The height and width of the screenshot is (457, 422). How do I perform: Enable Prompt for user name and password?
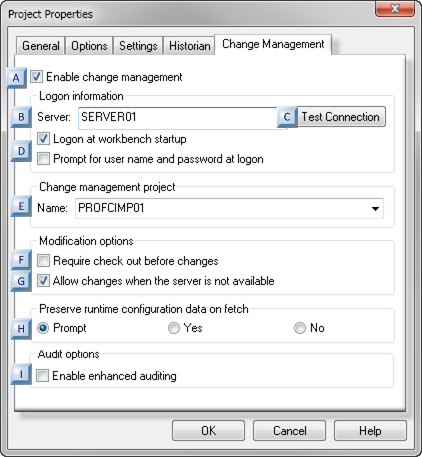coord(43,159)
